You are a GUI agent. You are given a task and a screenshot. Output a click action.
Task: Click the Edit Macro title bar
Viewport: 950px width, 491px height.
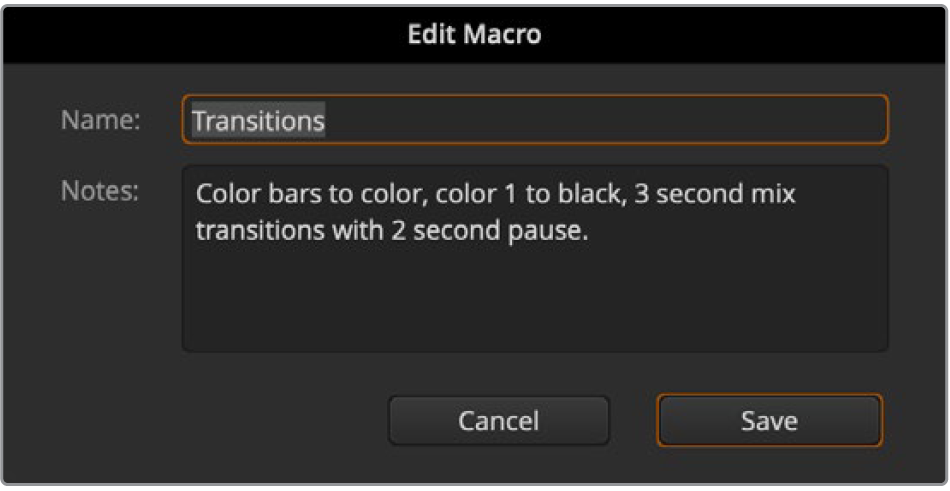[474, 34]
